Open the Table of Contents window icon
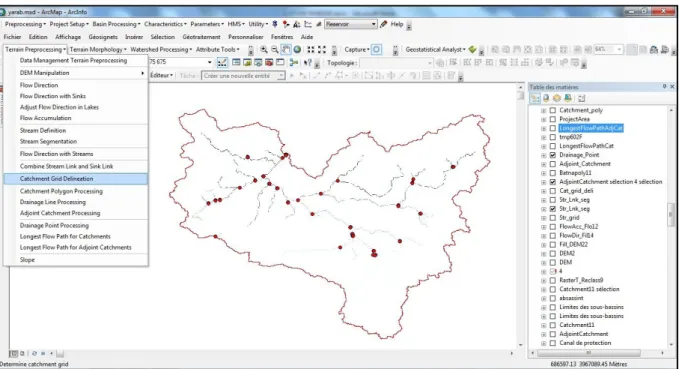This screenshot has width=679, height=369. pos(236,63)
